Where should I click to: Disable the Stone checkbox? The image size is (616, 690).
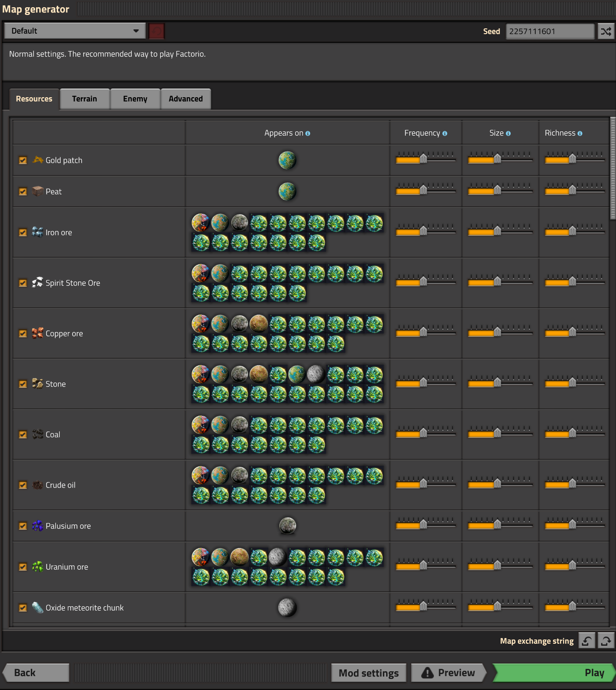23,384
